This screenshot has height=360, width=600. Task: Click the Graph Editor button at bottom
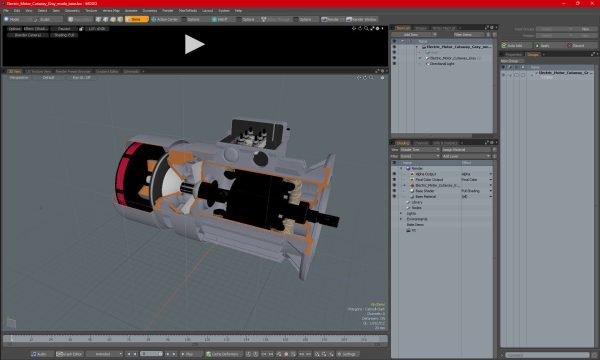[69, 354]
